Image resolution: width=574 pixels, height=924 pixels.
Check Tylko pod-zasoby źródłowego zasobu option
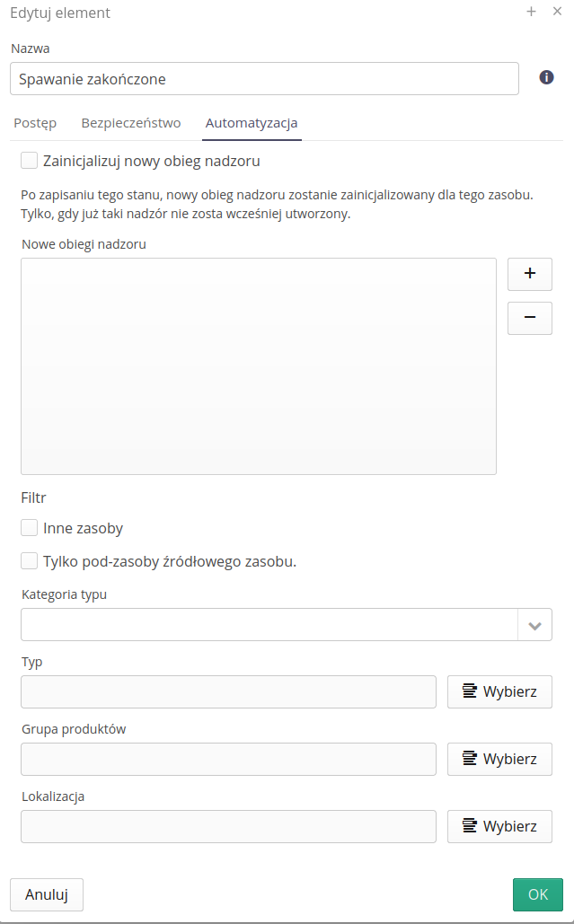point(30,561)
